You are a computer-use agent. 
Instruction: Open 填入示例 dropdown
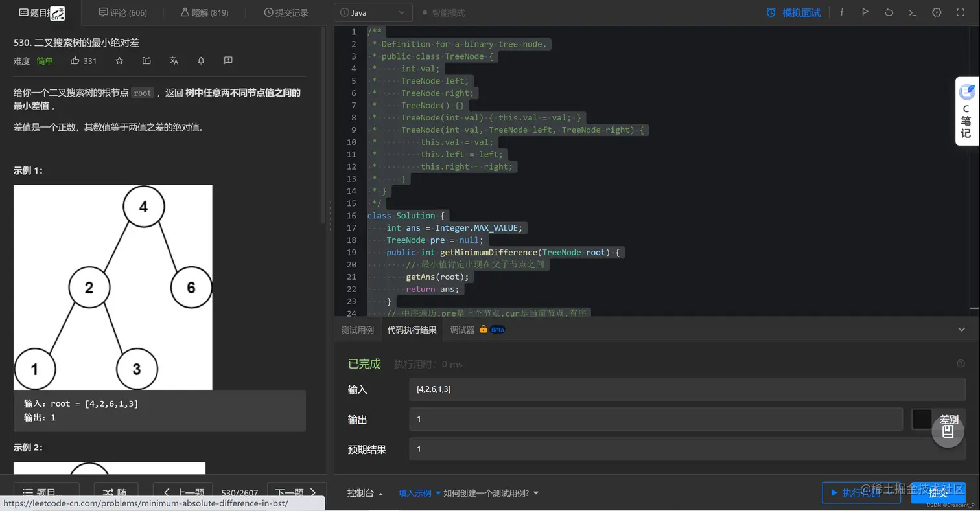point(419,493)
